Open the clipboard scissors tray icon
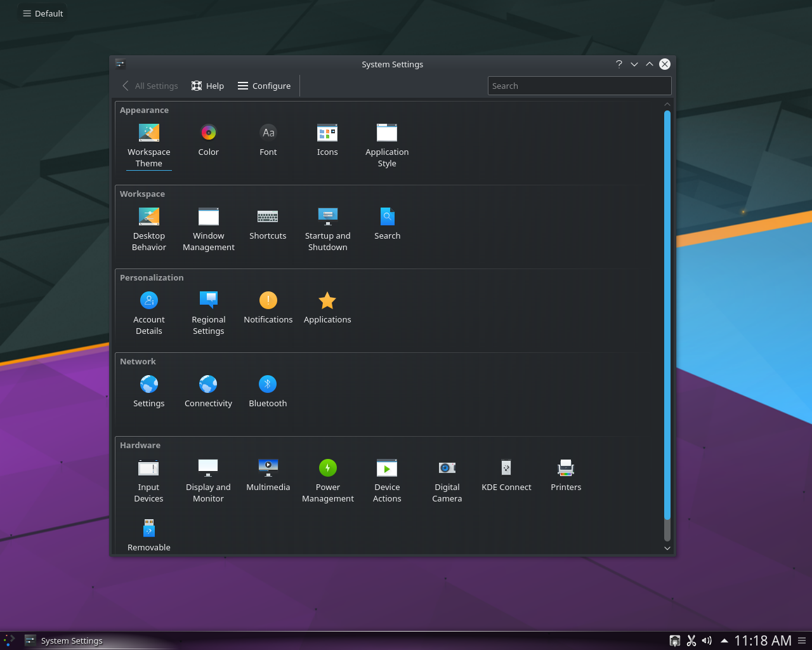This screenshot has height=650, width=812. pos(691,640)
